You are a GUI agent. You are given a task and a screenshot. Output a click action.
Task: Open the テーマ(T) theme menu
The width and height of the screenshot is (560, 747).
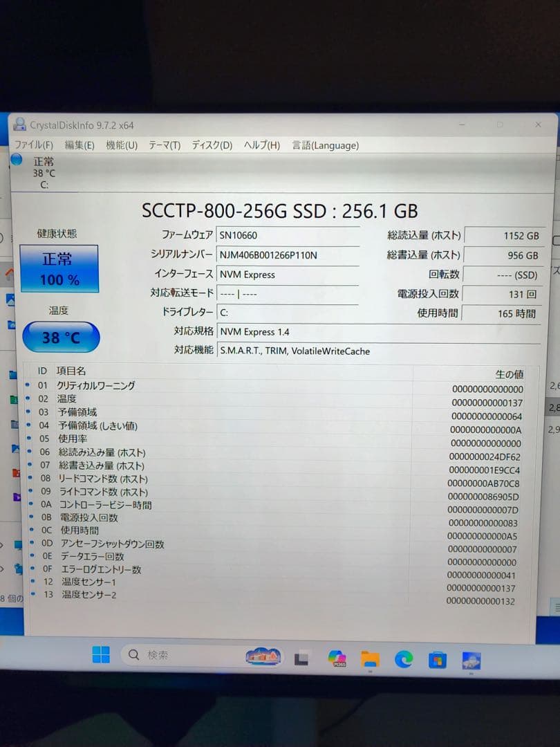164,145
